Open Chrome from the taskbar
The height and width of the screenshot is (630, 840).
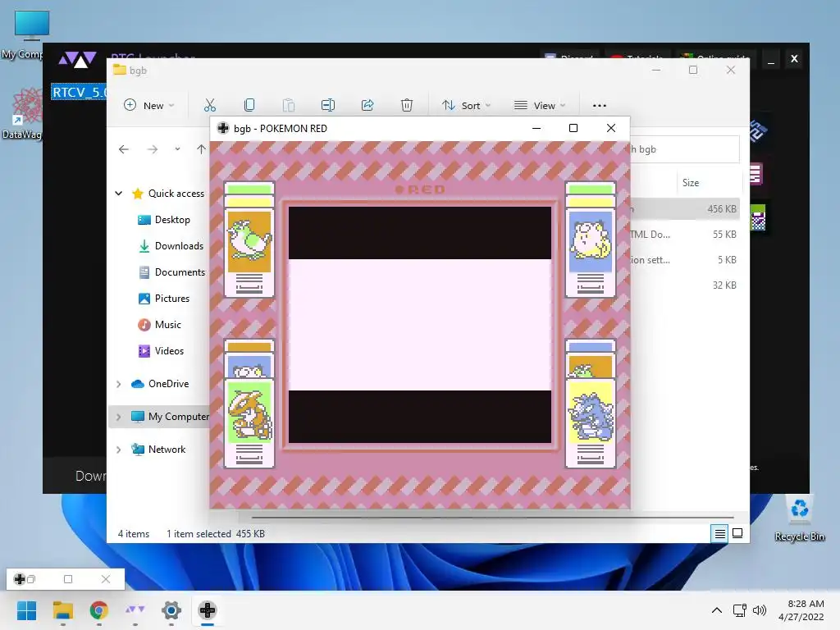pos(98,610)
